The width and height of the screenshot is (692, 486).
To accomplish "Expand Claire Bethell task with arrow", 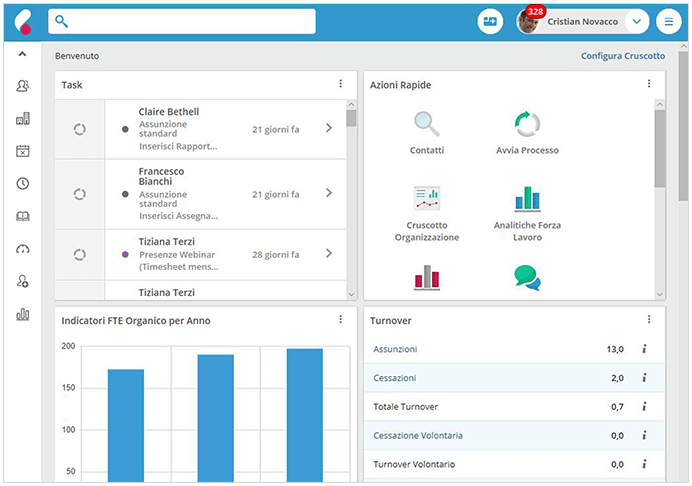I will point(329,128).
